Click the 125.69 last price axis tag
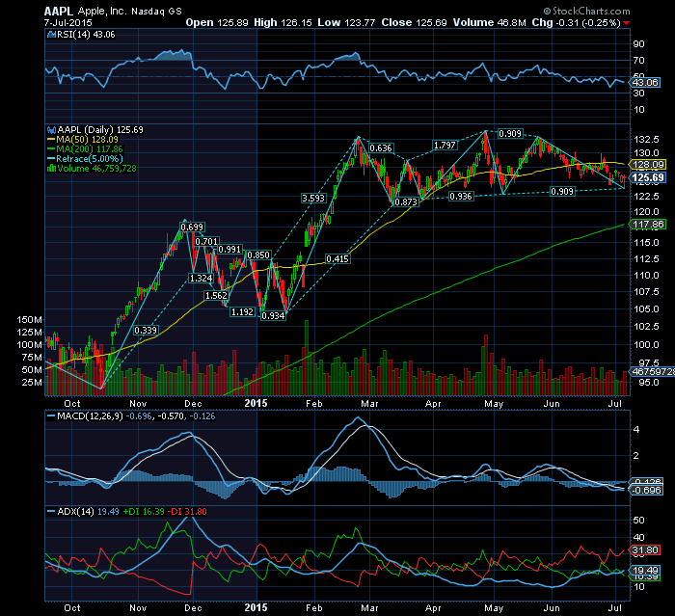 point(648,177)
